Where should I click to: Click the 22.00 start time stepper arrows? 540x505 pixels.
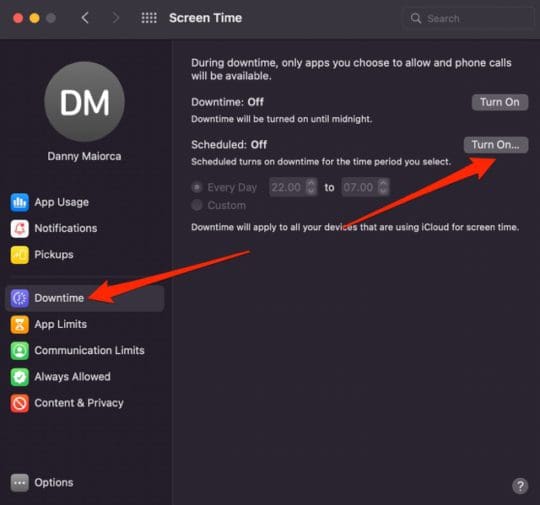(311, 187)
